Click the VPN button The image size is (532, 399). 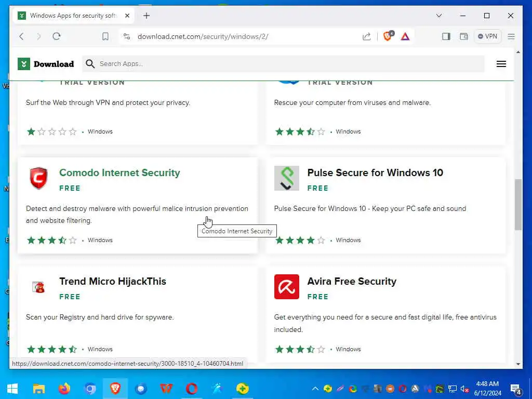tap(487, 36)
